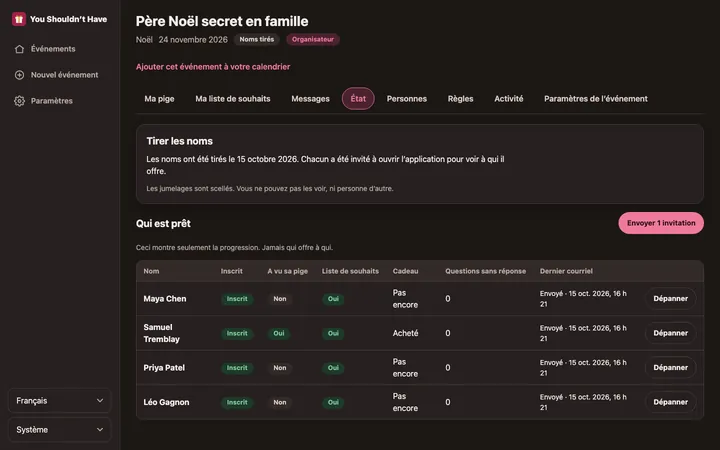Click the gear icon beside Paramètres
Screen dimensions: 720x450
click(x=19, y=101)
